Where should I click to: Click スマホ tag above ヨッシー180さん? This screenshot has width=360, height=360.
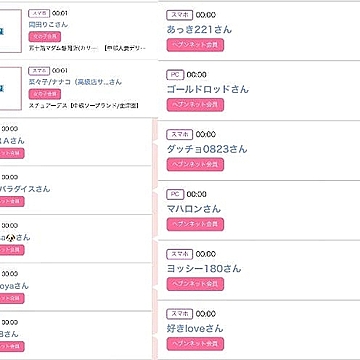click(x=179, y=254)
